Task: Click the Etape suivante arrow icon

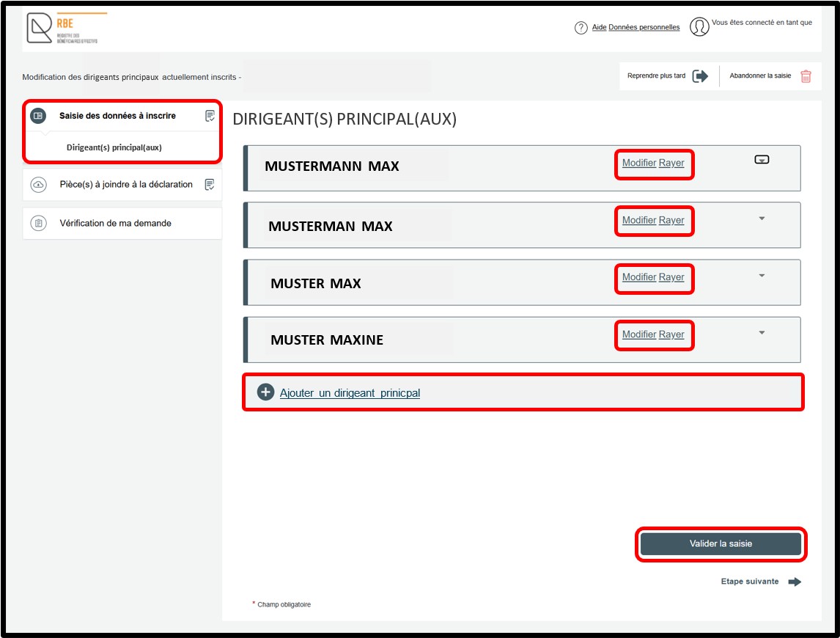Action: tap(795, 582)
